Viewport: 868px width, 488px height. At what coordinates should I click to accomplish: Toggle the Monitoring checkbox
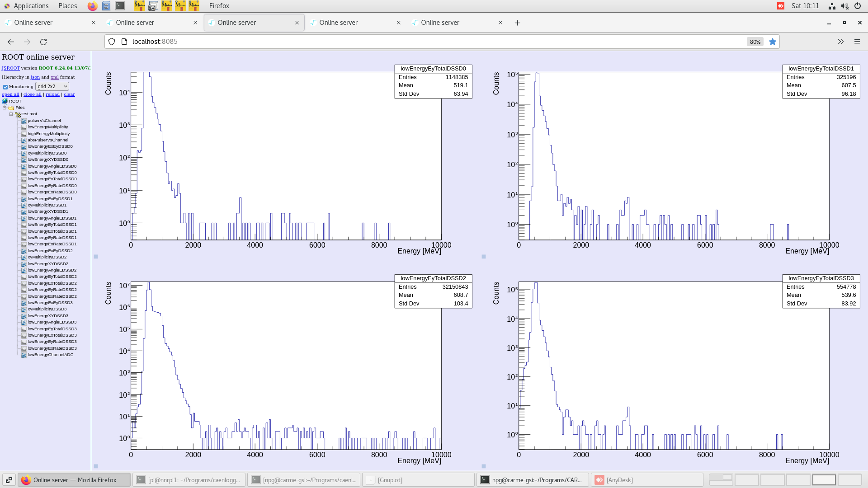pos(5,87)
